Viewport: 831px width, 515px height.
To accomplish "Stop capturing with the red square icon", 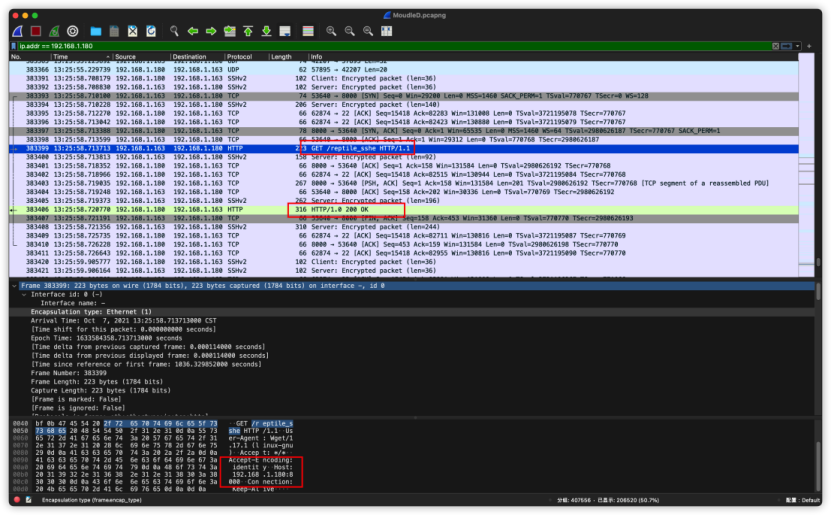I will pos(36,31).
